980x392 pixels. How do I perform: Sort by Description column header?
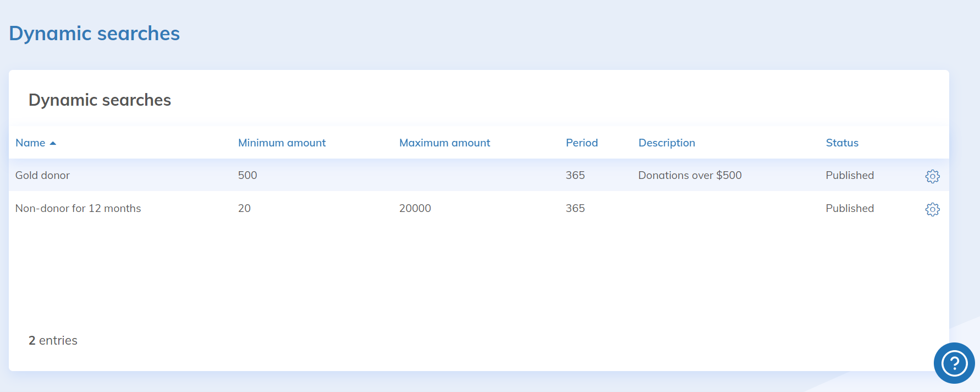[x=667, y=143]
